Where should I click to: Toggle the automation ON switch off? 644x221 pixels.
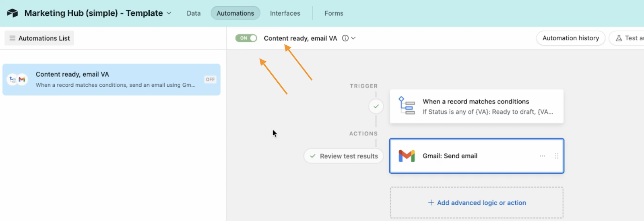pyautogui.click(x=246, y=38)
